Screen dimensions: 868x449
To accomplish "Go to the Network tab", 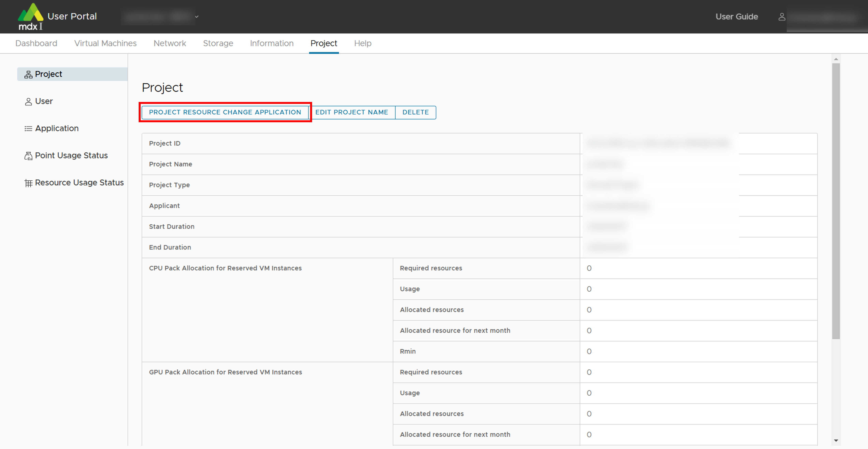I will pos(169,43).
